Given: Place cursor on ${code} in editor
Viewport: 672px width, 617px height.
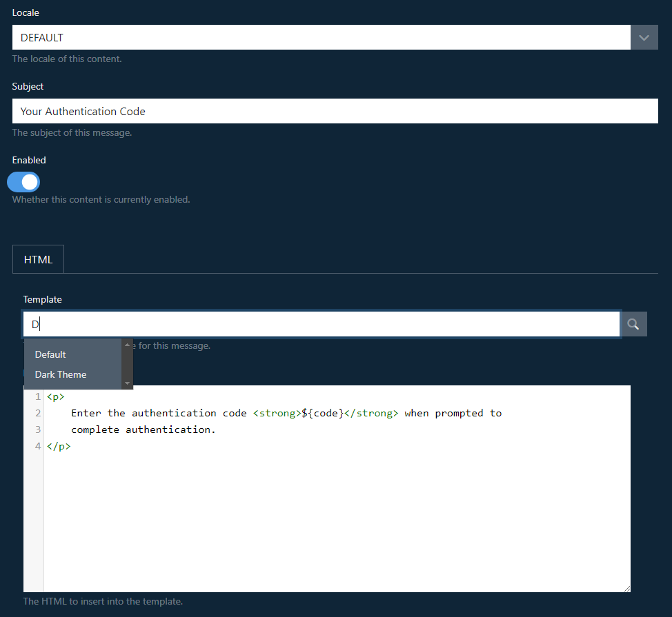Looking at the screenshot, I should point(322,413).
